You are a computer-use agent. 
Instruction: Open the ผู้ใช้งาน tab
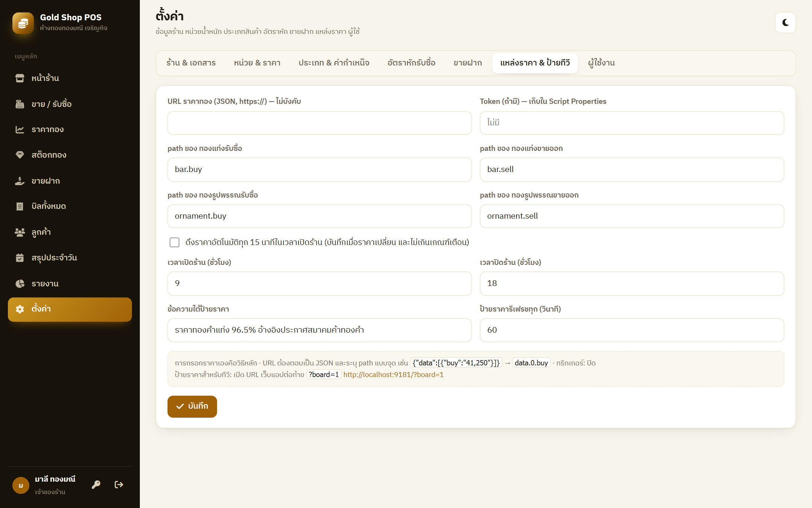coord(601,63)
